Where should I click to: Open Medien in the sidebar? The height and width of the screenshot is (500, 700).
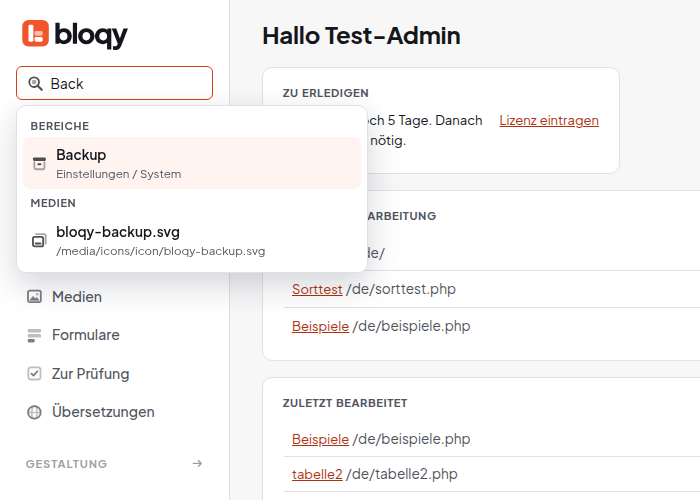[x=77, y=296]
